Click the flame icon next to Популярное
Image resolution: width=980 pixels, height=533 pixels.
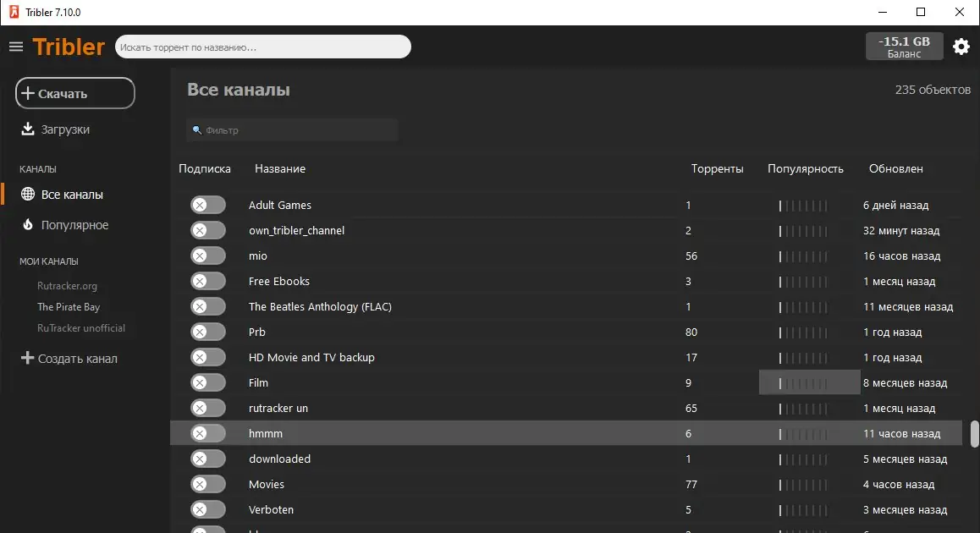click(27, 224)
